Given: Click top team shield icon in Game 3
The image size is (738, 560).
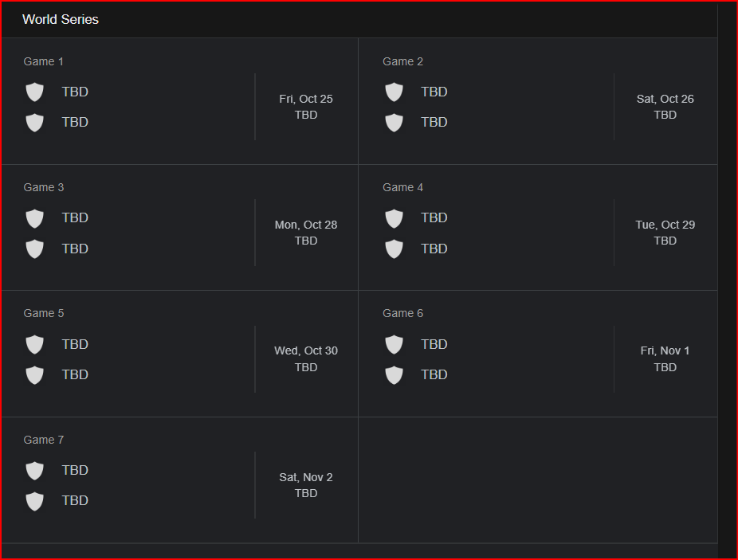Looking at the screenshot, I should [x=34, y=218].
